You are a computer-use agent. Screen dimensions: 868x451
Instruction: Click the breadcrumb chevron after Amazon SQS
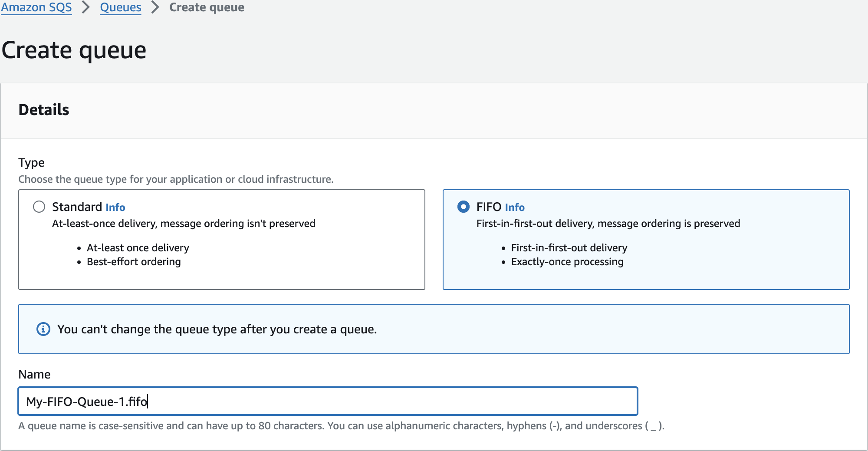pyautogui.click(x=86, y=7)
